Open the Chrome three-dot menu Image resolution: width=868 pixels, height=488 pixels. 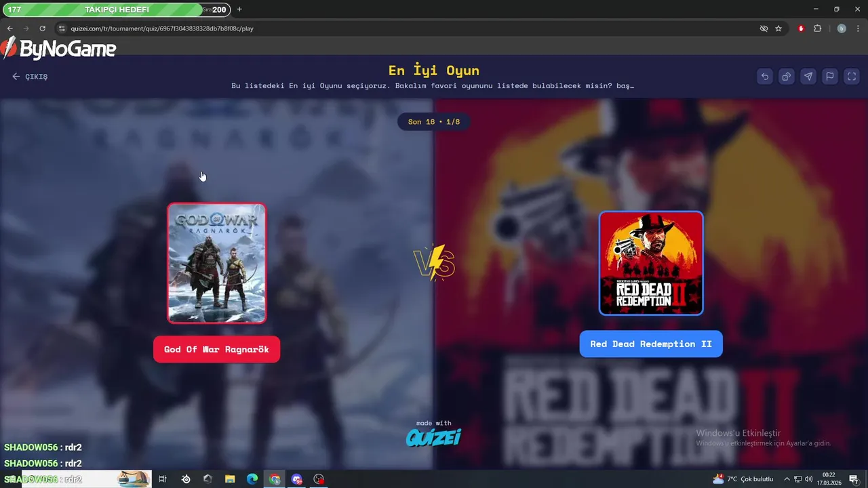tap(858, 28)
